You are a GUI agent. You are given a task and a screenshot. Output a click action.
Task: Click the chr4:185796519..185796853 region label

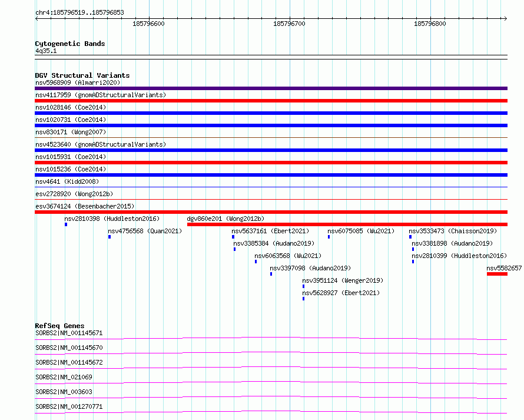click(x=79, y=12)
